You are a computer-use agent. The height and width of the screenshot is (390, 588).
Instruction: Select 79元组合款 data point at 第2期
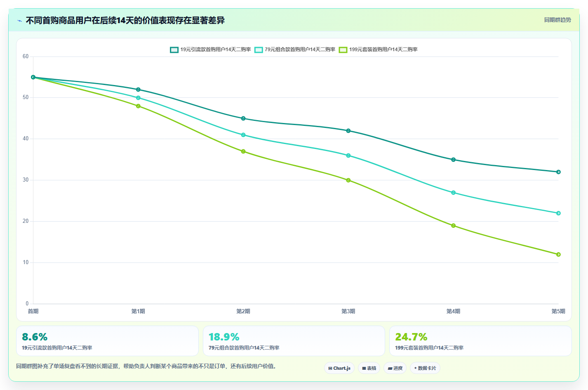[243, 135]
